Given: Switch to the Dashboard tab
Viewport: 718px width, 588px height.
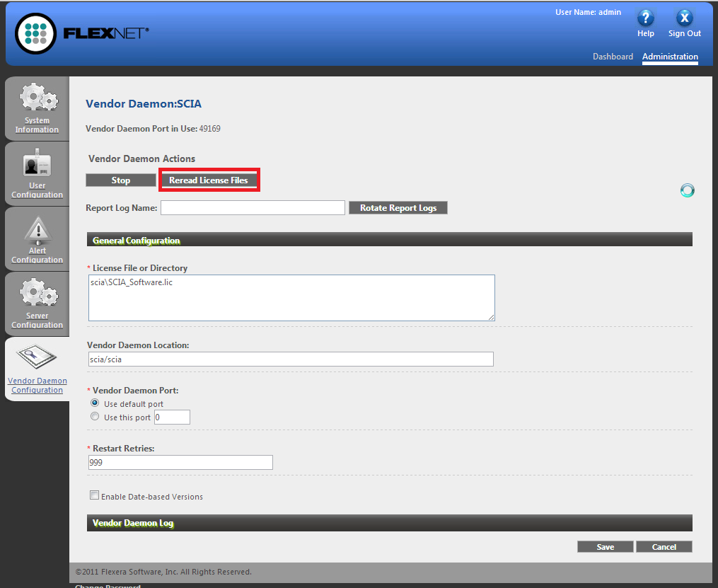Looking at the screenshot, I should [613, 57].
